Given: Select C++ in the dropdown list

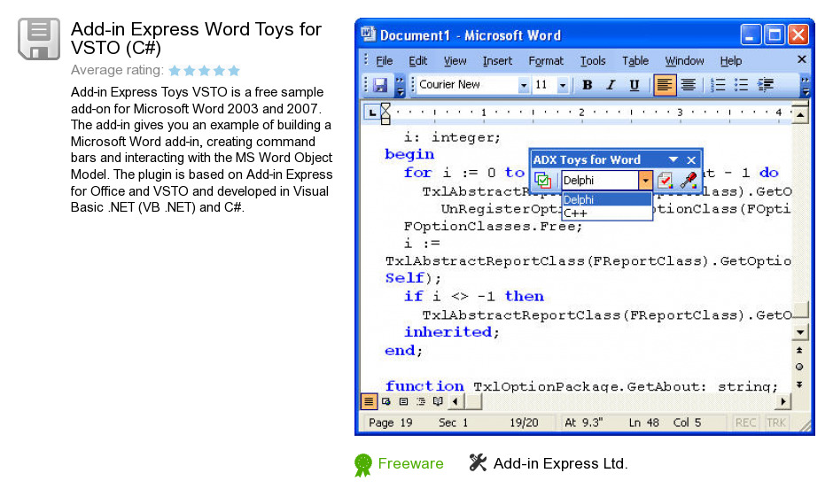Looking at the screenshot, I should click(x=607, y=213).
